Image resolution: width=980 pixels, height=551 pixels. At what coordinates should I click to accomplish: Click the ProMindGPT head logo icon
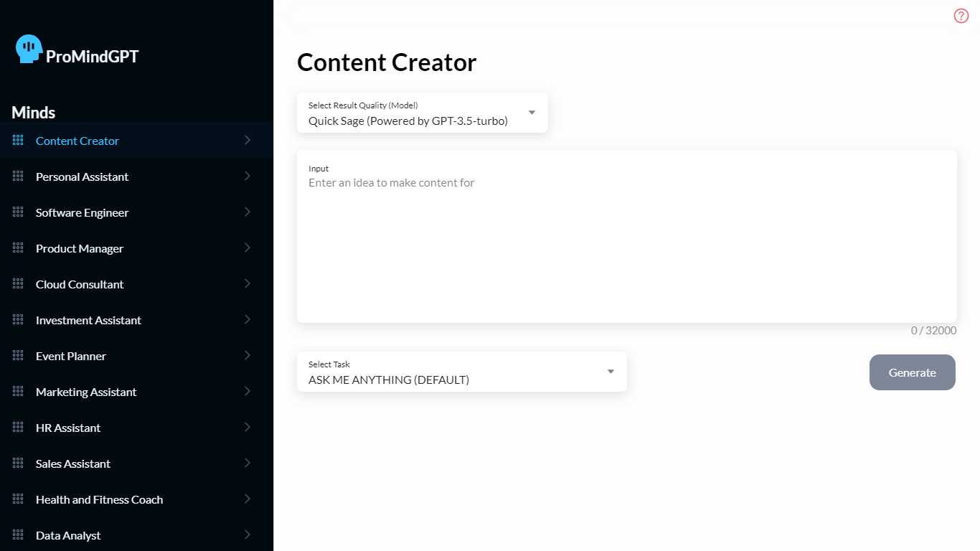pos(29,49)
